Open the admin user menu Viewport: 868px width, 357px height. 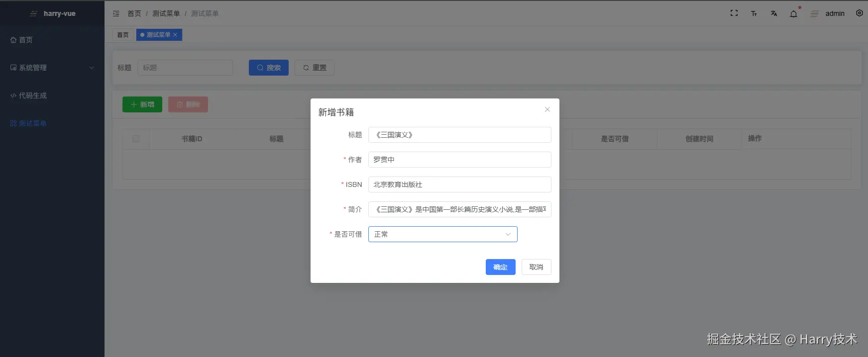(x=835, y=13)
